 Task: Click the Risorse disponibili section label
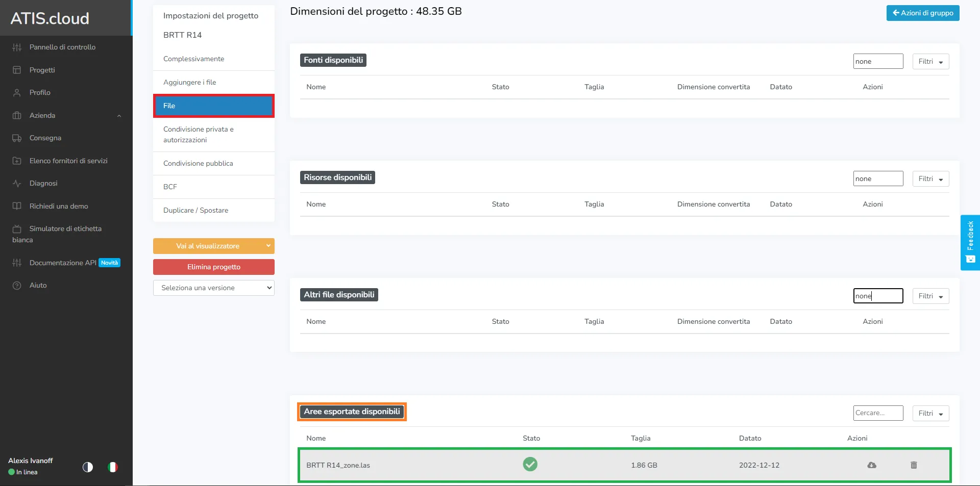(337, 177)
